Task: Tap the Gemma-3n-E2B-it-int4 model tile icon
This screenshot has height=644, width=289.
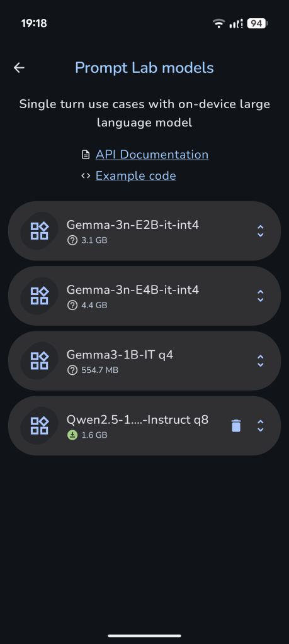Action: pyautogui.click(x=40, y=231)
